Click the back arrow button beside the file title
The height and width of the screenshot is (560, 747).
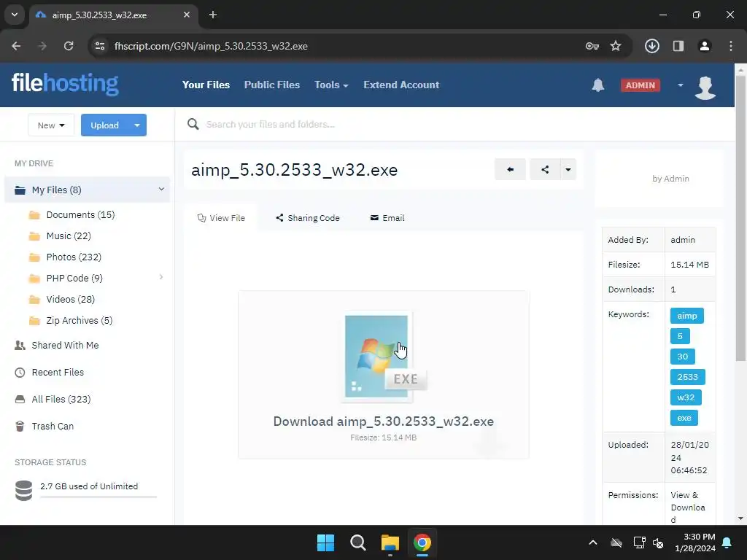pyautogui.click(x=510, y=169)
